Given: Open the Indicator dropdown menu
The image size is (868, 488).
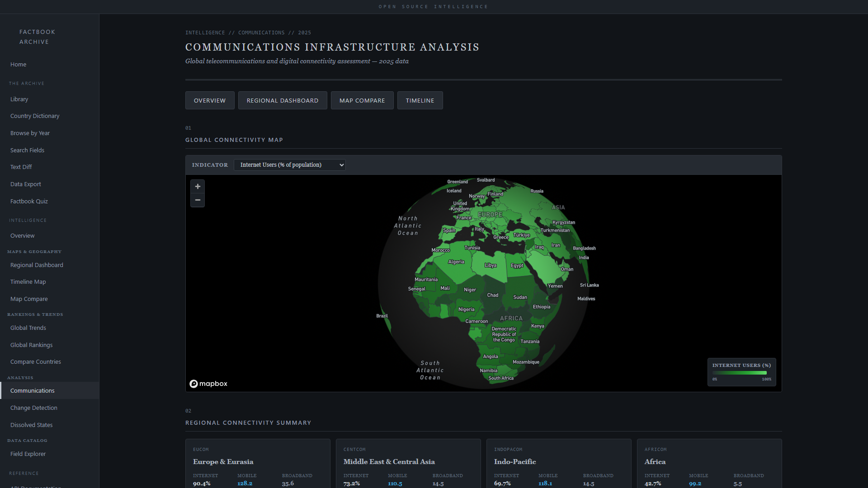Looking at the screenshot, I should coord(289,165).
